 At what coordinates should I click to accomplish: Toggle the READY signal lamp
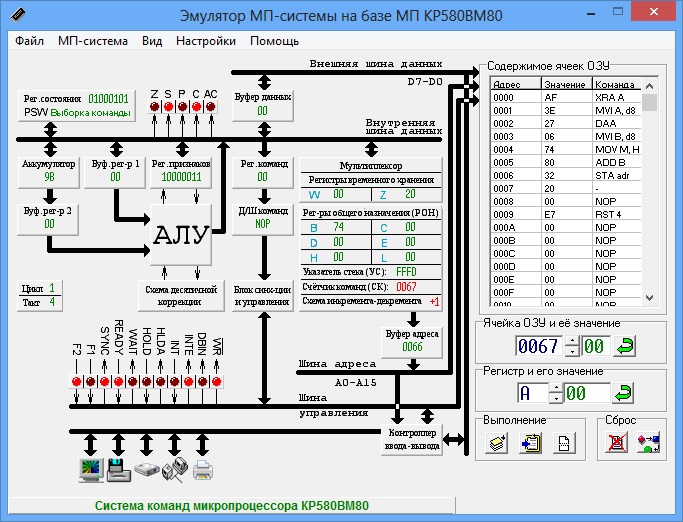coord(118,382)
